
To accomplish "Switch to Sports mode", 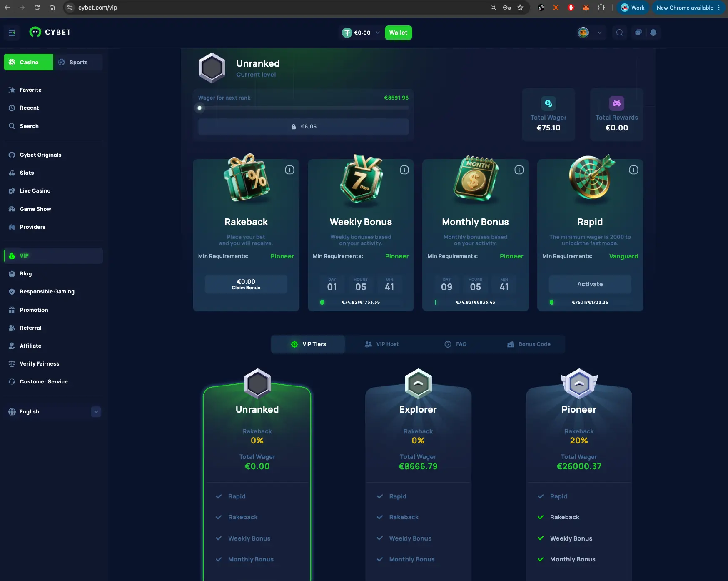I will coord(78,62).
